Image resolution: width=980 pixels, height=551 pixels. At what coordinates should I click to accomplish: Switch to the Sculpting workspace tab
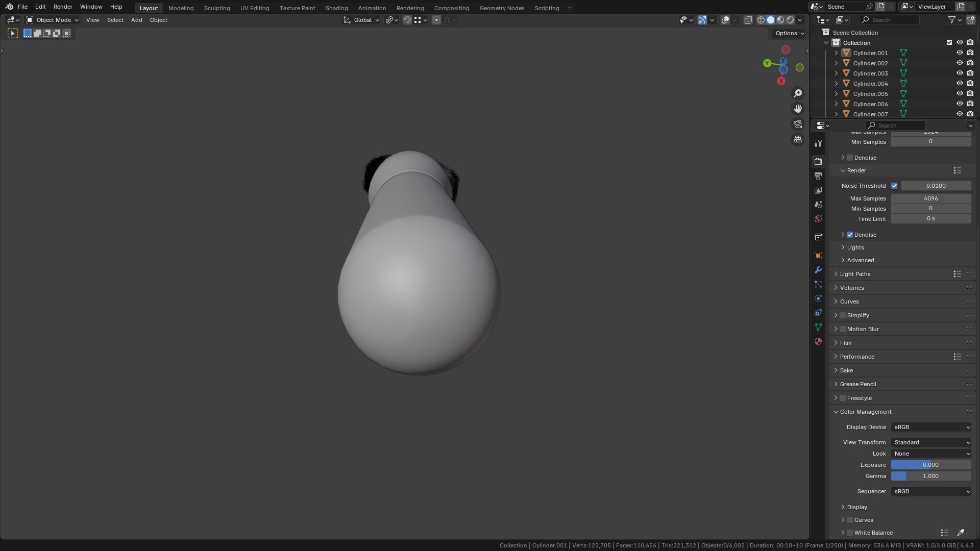pyautogui.click(x=217, y=8)
